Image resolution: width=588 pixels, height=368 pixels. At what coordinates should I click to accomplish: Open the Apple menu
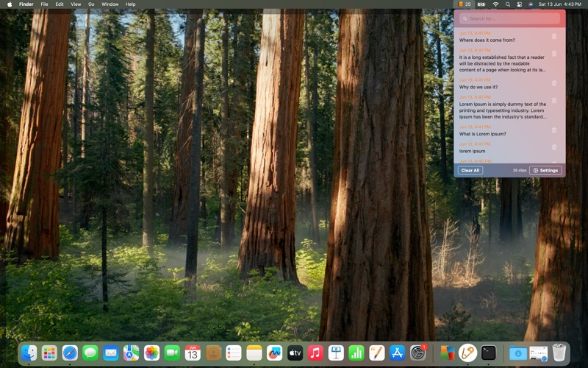(10, 4)
